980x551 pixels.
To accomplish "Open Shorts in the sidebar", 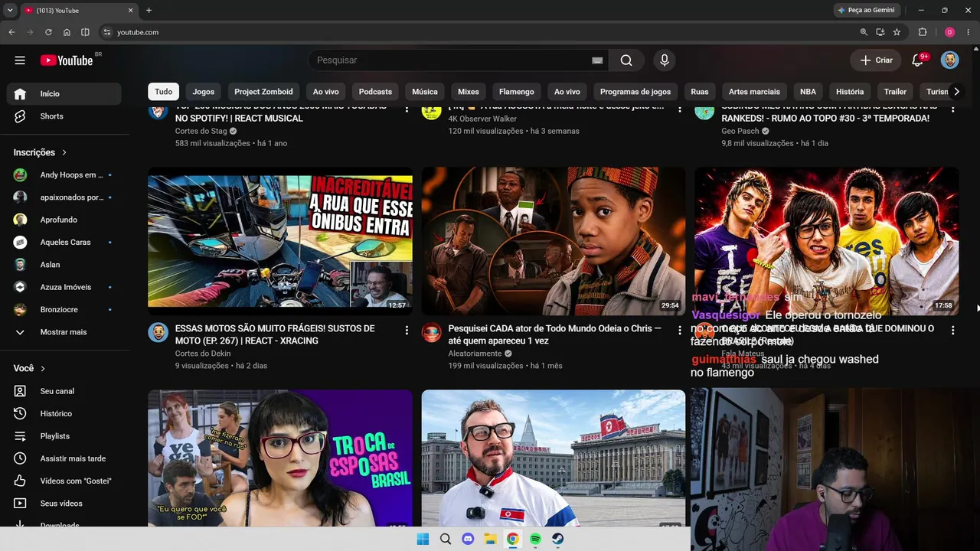I will coord(64,116).
